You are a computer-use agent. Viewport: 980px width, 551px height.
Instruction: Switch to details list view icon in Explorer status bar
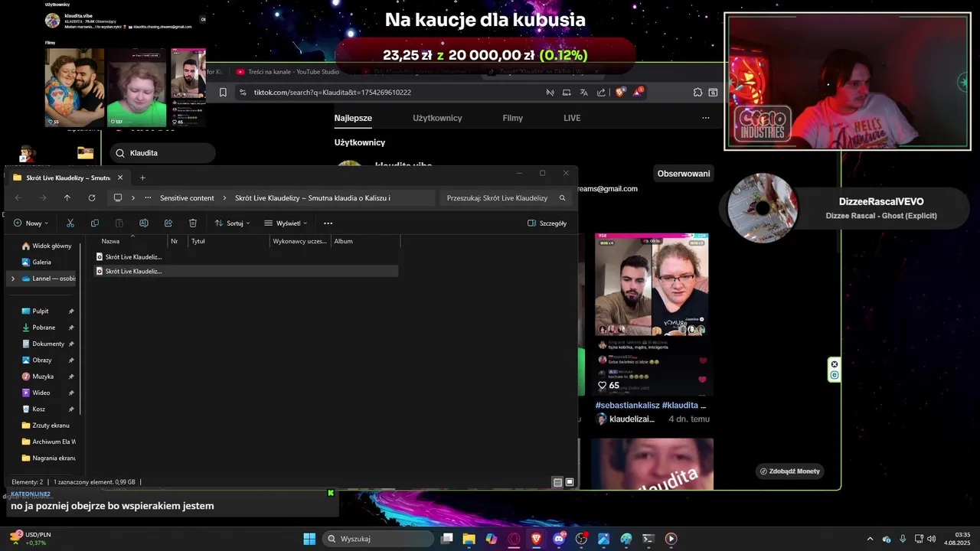tap(557, 482)
